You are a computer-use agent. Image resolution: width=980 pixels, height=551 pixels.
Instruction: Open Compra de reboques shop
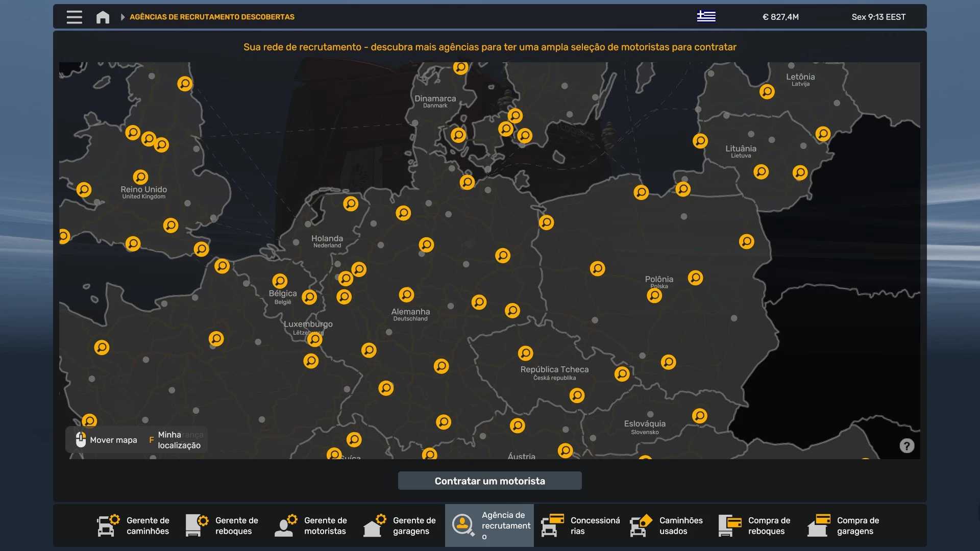(755, 525)
